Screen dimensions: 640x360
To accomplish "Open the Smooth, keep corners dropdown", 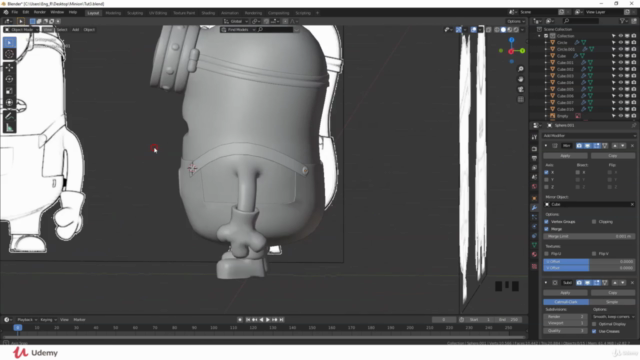I will 613,316.
